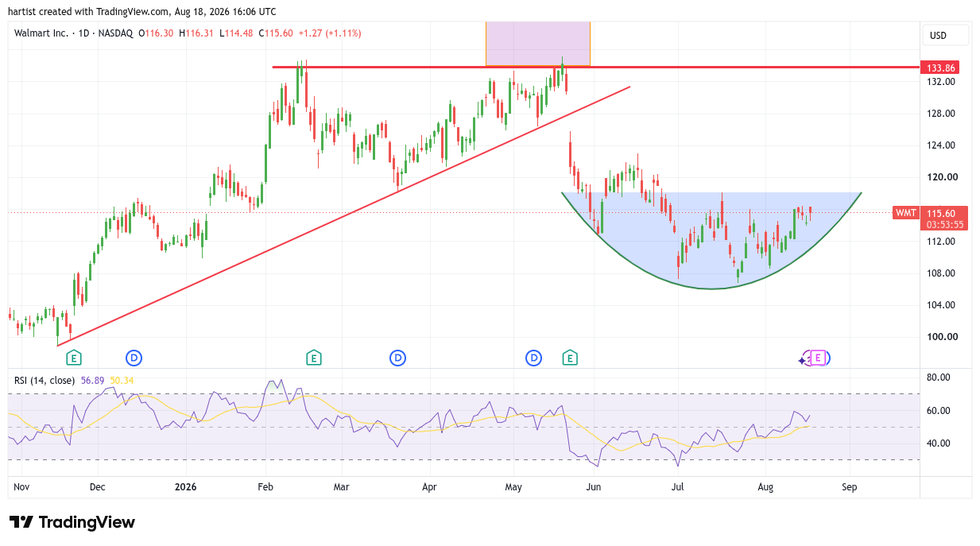
Task: Click the 104.00 price axis label
Action: pyautogui.click(x=941, y=305)
